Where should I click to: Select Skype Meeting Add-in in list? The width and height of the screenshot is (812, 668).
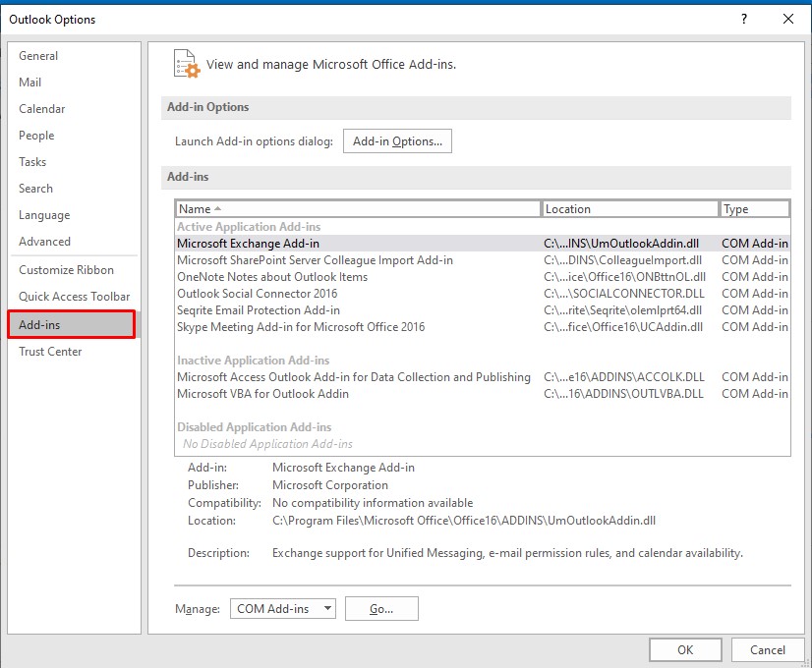tap(301, 327)
